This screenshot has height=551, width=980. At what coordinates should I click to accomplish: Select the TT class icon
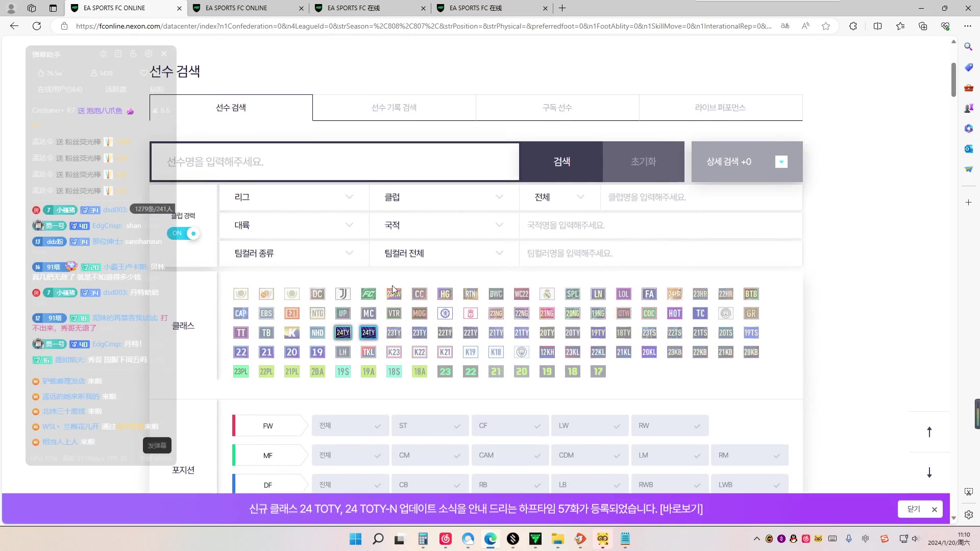[241, 333]
